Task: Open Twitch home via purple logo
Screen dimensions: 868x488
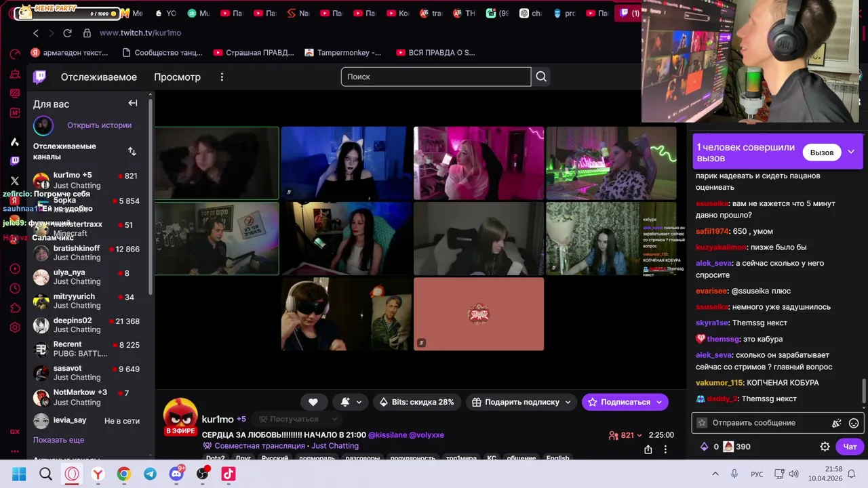Action: (40, 77)
